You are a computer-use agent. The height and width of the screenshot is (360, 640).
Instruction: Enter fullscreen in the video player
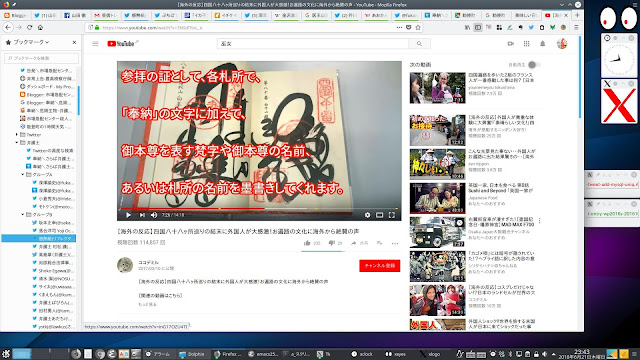pos(392,215)
